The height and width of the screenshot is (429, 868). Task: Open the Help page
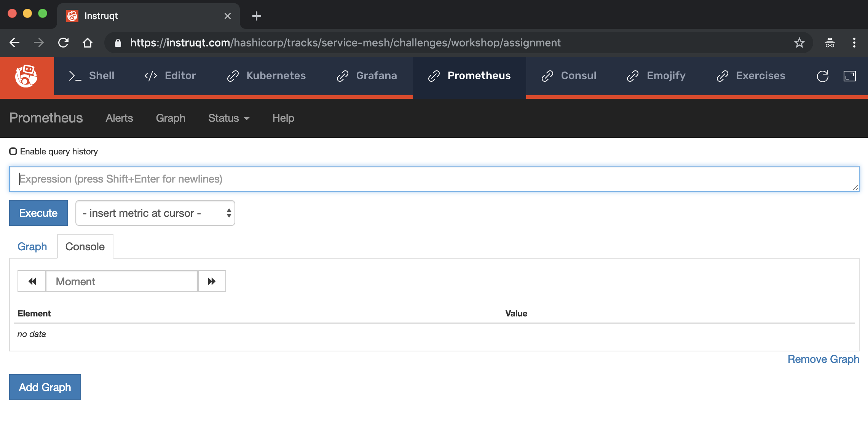pos(283,118)
